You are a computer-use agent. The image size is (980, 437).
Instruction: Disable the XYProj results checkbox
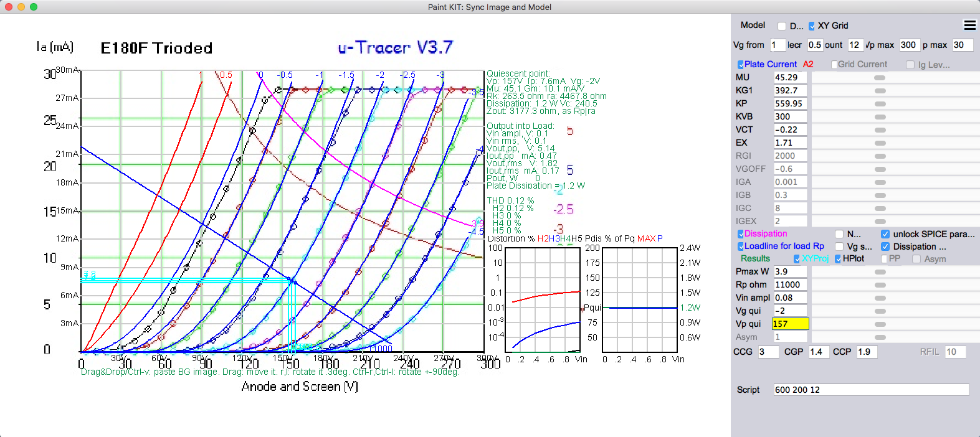[x=797, y=259]
